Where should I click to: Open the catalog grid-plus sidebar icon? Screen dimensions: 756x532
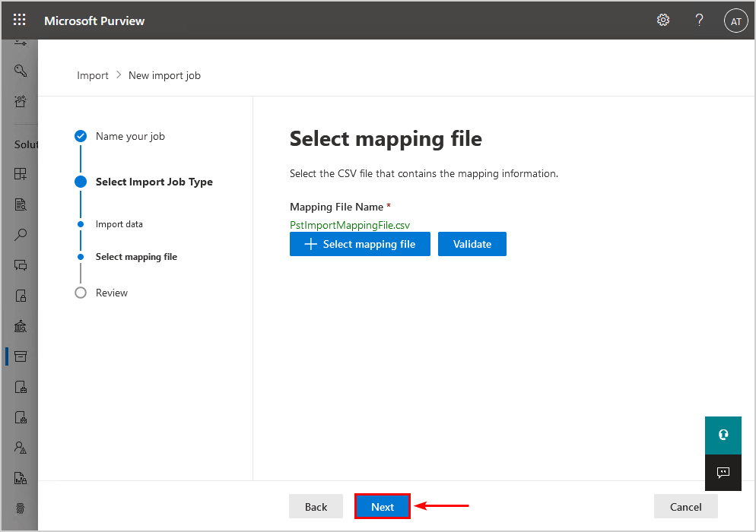pyautogui.click(x=21, y=174)
